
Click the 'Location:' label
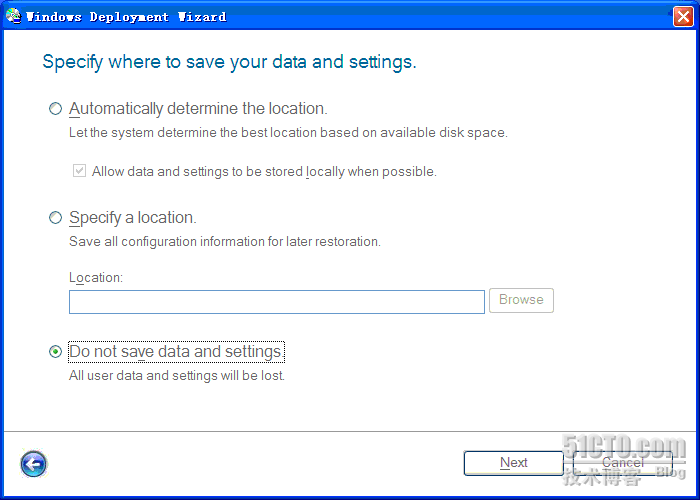click(x=96, y=278)
